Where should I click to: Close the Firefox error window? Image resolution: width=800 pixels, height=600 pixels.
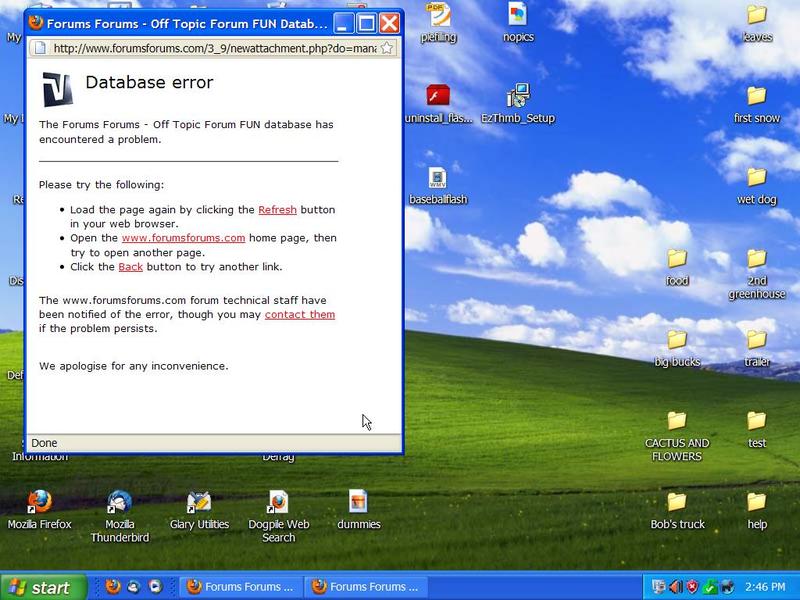(390, 23)
